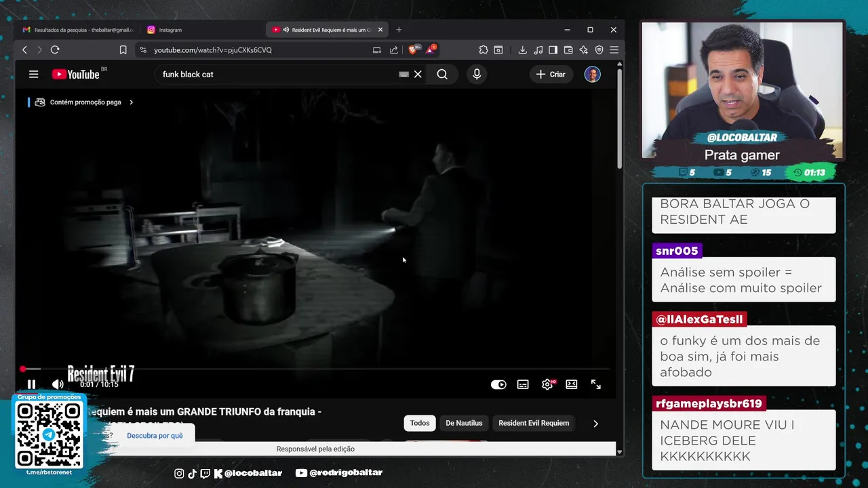Image resolution: width=868 pixels, height=488 pixels.
Task: Switch to the Gmail 'Resultados da pesquisa' tab
Action: pos(78,30)
